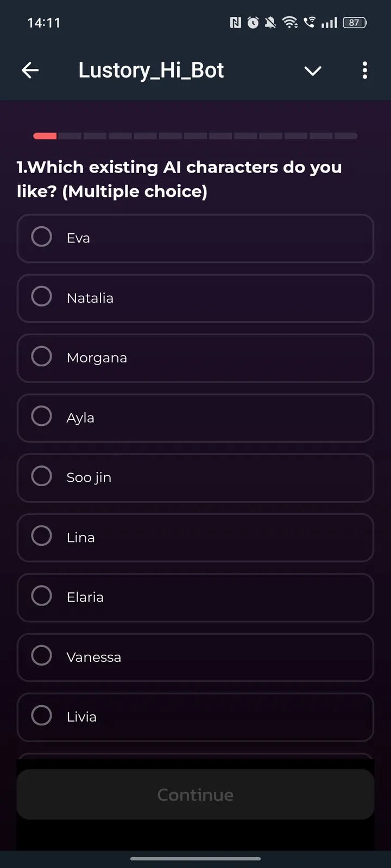Tap the NFC status icon
391x868 pixels.
coord(236,23)
